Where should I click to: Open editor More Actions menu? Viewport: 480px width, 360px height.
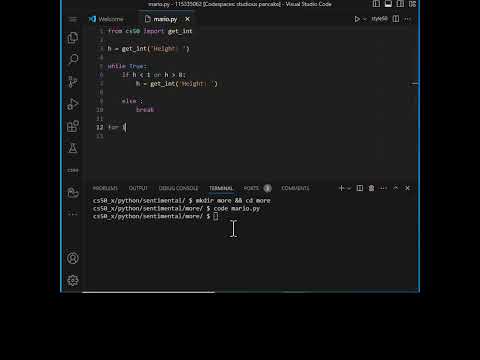408,19
